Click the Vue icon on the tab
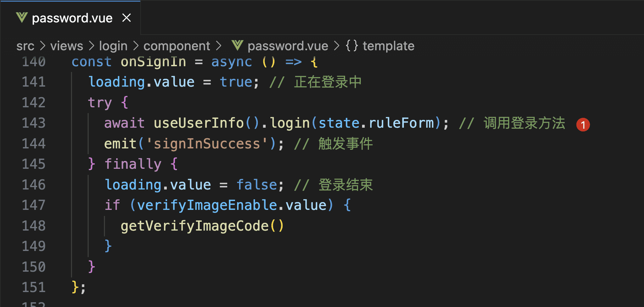 (x=22, y=17)
